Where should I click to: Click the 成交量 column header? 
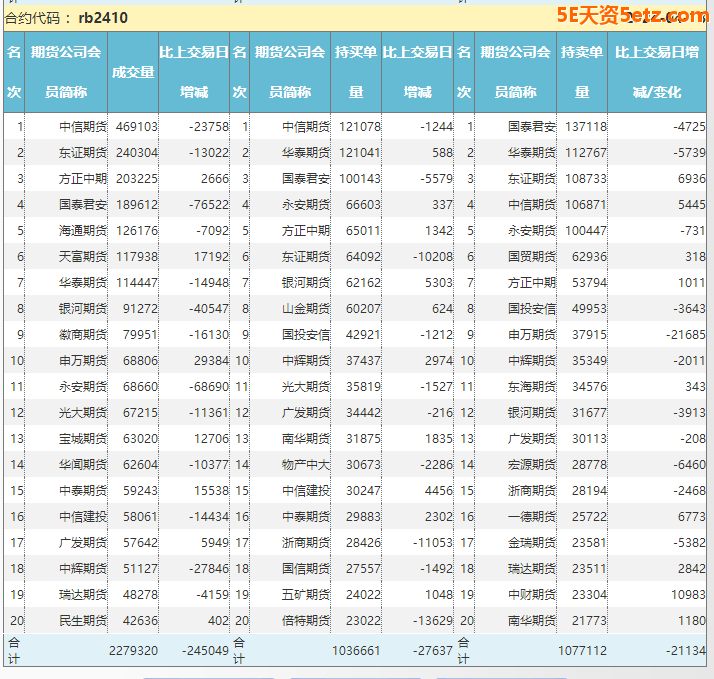[133, 72]
